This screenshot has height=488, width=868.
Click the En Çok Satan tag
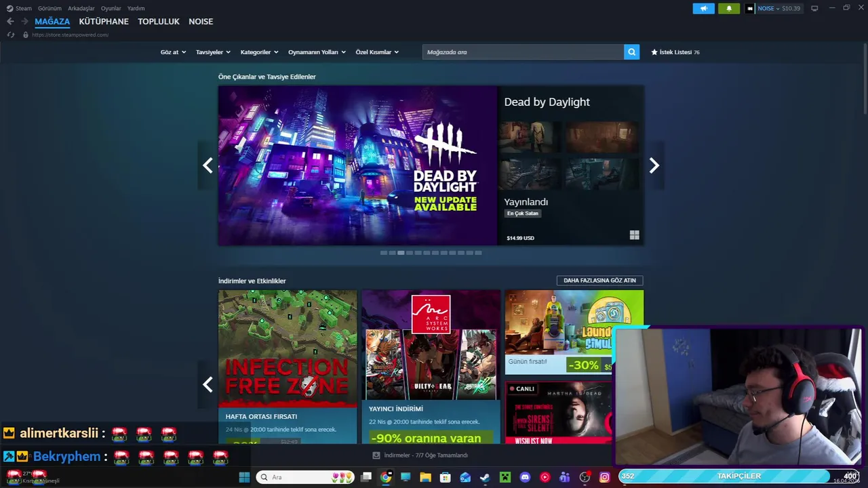pos(522,213)
